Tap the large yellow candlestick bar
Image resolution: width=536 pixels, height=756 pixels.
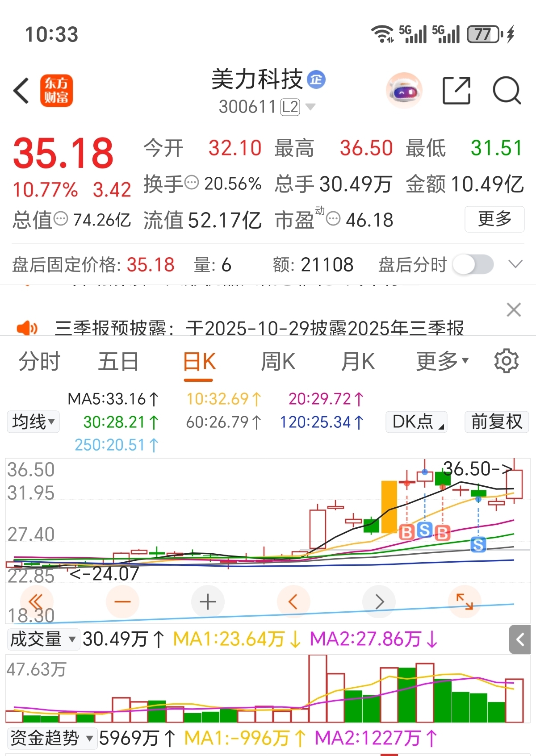[389, 506]
